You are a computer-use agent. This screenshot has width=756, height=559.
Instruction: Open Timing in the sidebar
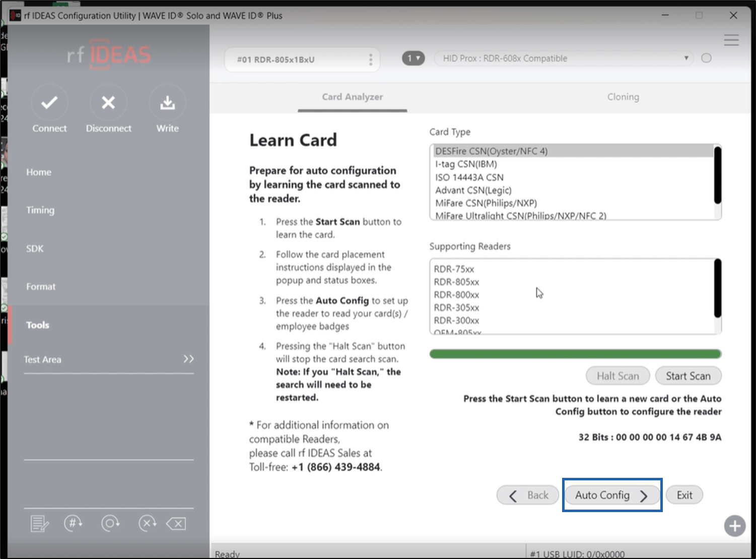40,210
